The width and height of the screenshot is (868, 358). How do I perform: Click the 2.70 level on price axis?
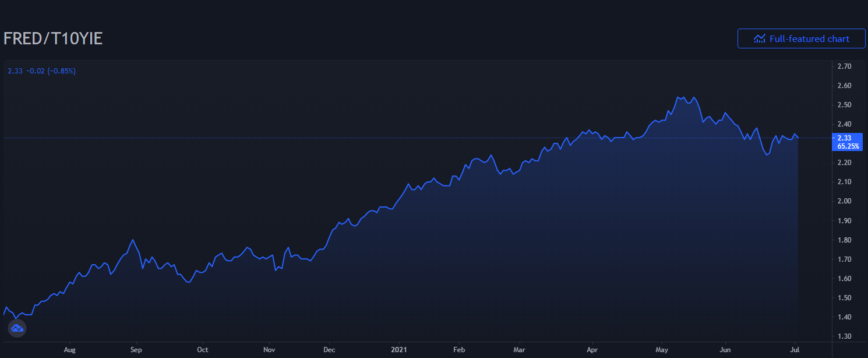click(844, 66)
